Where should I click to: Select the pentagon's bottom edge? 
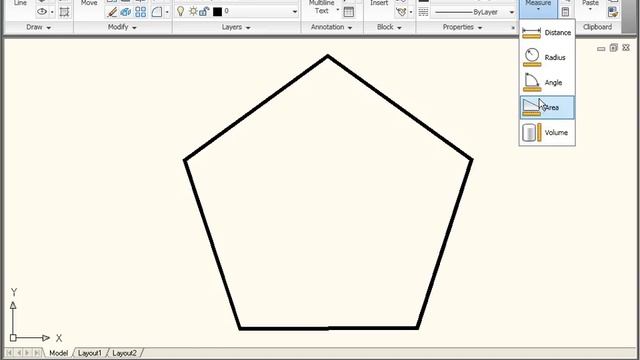pos(329,328)
